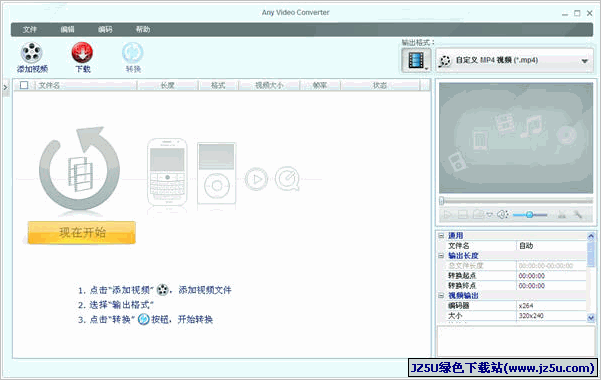Click the 格式 column header
The height and width of the screenshot is (380, 601).
(218, 85)
